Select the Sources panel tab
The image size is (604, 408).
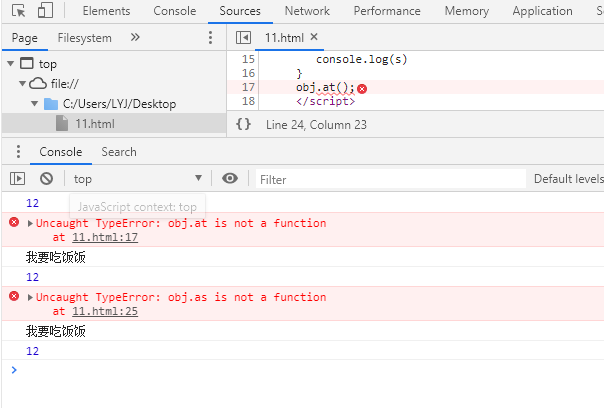pos(240,11)
